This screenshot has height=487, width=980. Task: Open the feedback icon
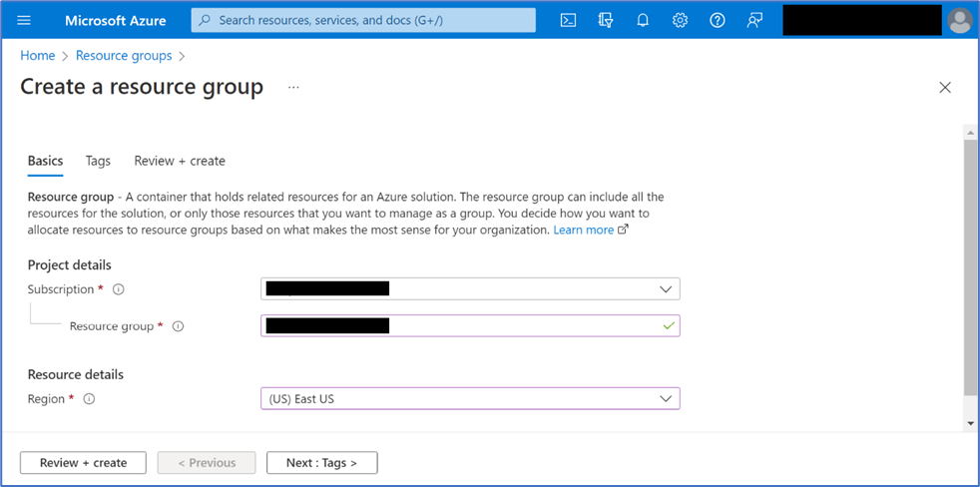pyautogui.click(x=755, y=21)
